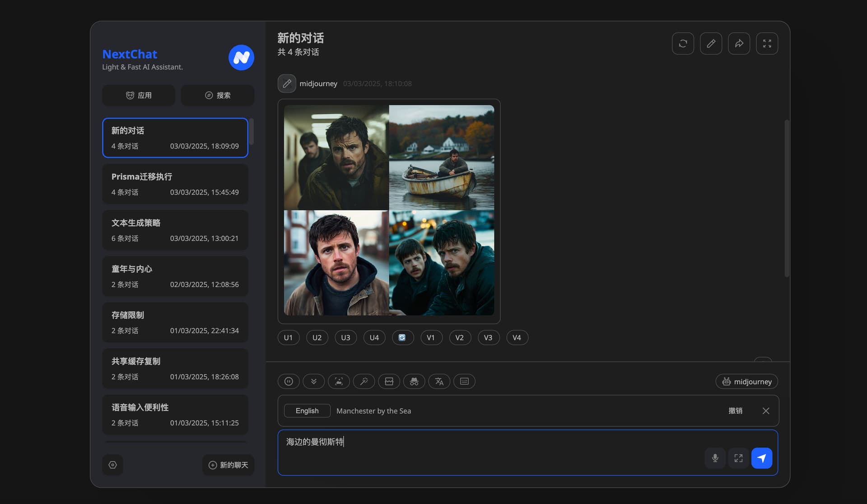Click the edit icon beside midjourney message

tap(287, 84)
